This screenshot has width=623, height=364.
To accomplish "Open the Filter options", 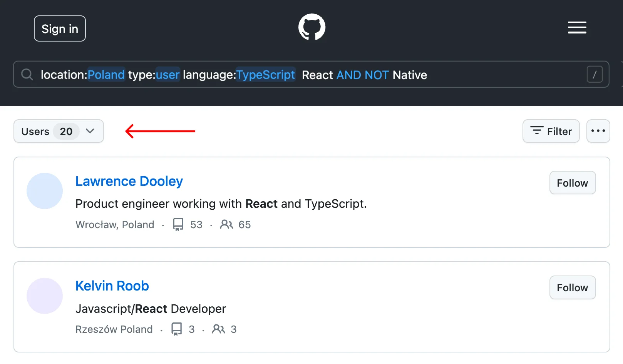I will (551, 131).
